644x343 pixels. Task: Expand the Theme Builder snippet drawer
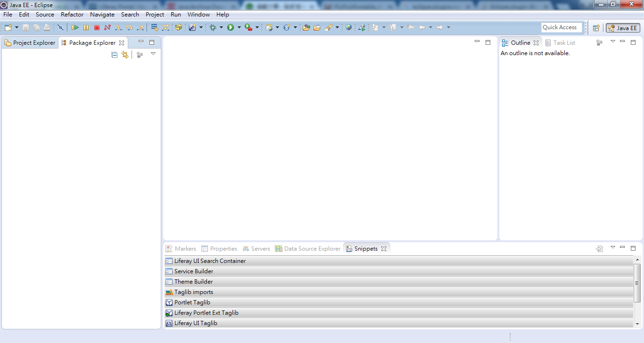point(398,281)
